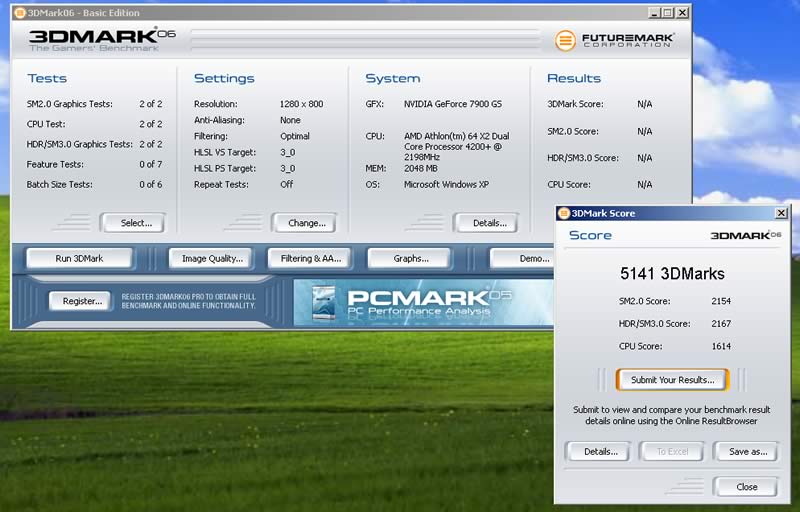
Task: Click Save as in Score dialog
Action: [x=747, y=451]
